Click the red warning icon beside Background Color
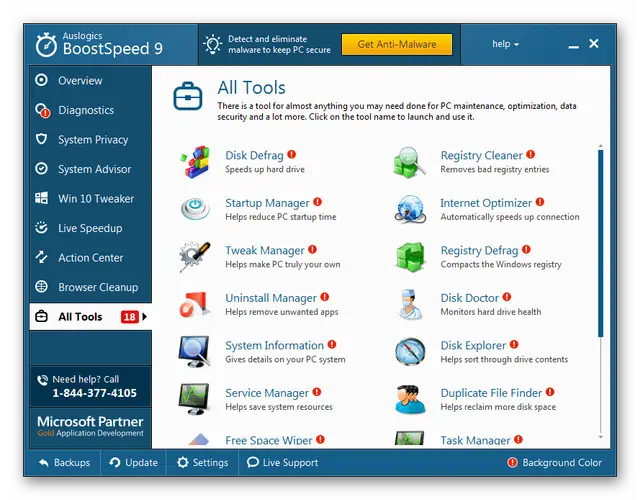This screenshot has width=640, height=500. click(x=512, y=462)
